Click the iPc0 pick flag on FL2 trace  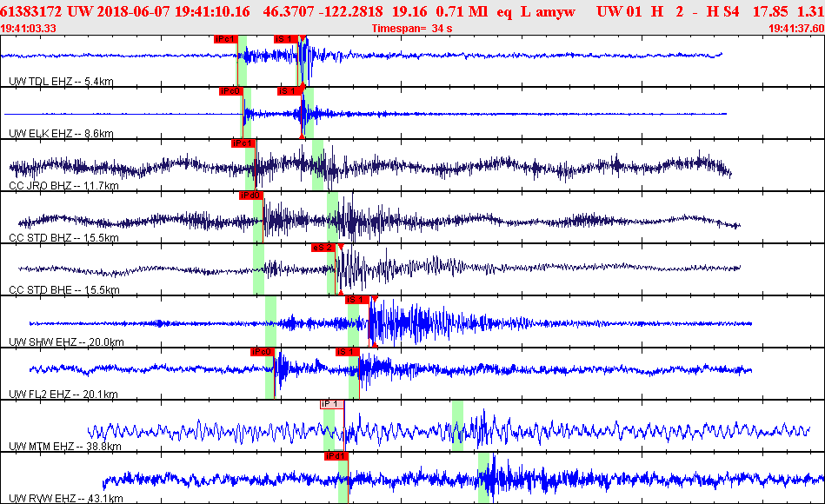(x=262, y=351)
